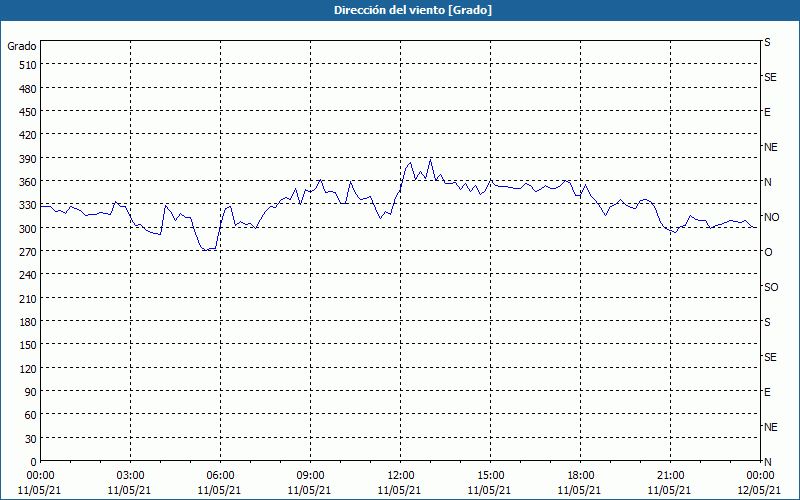800x500 pixels.
Task: Select the 11/05/21 date beneath 06:00
Action: click(x=219, y=490)
